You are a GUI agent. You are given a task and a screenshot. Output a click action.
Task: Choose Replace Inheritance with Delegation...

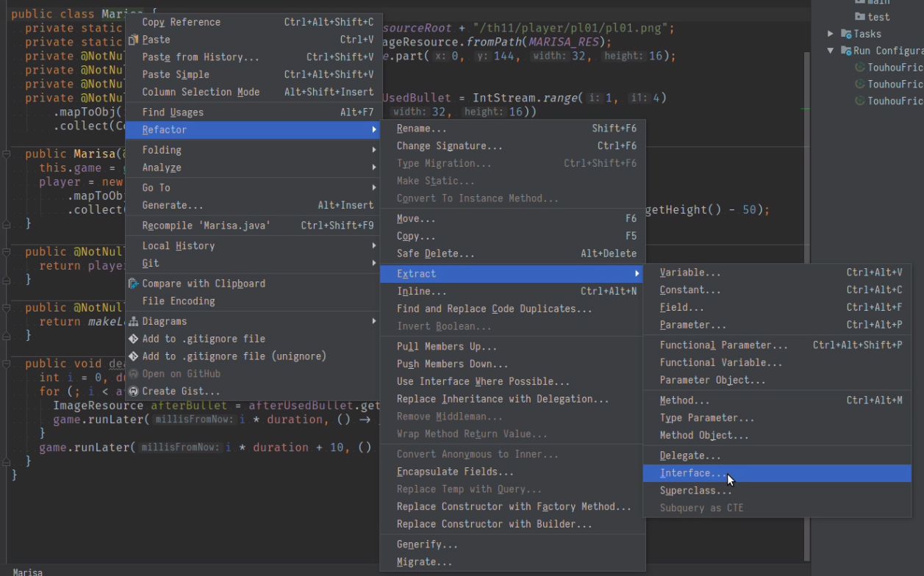click(x=512, y=400)
